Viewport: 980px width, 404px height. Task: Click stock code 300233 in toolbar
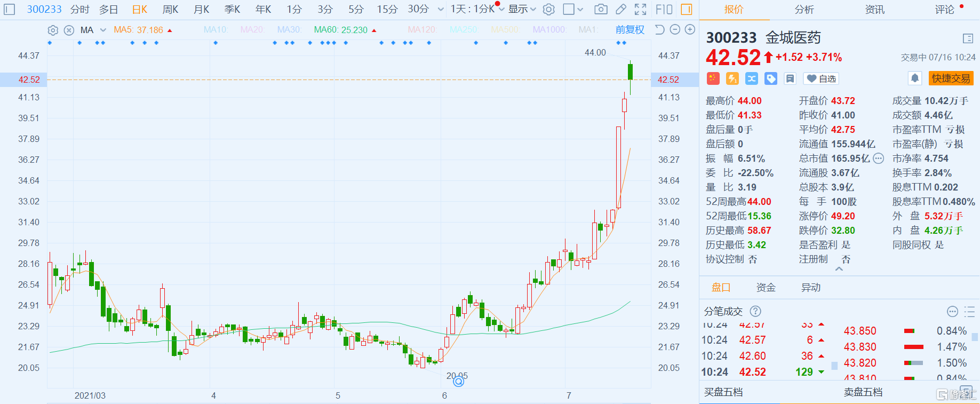(44, 9)
